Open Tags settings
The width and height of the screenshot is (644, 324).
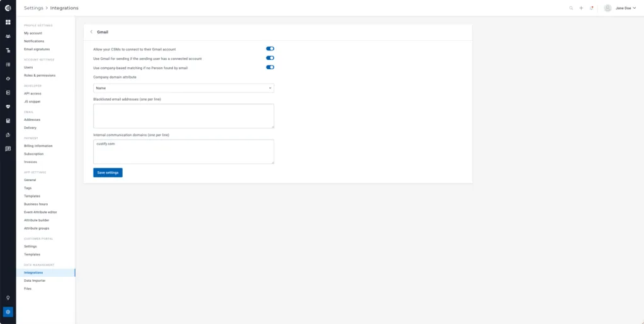click(x=28, y=188)
